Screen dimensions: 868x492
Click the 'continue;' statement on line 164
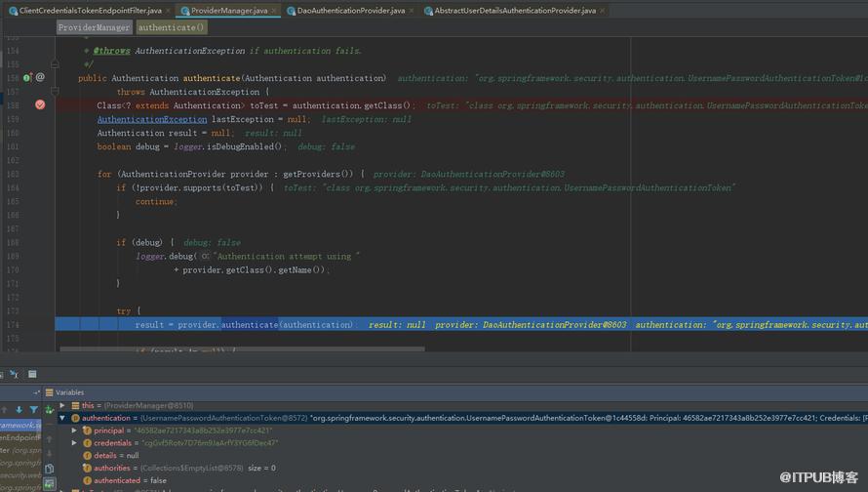tap(157, 202)
